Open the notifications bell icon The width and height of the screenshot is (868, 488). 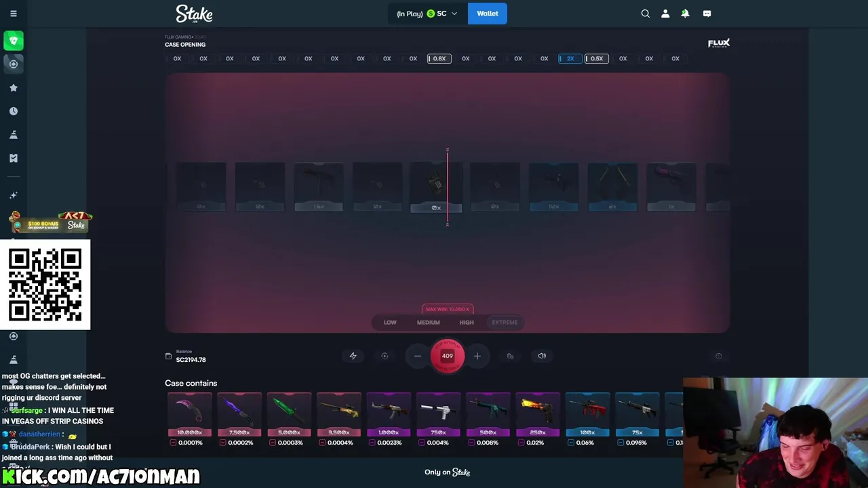click(x=685, y=14)
